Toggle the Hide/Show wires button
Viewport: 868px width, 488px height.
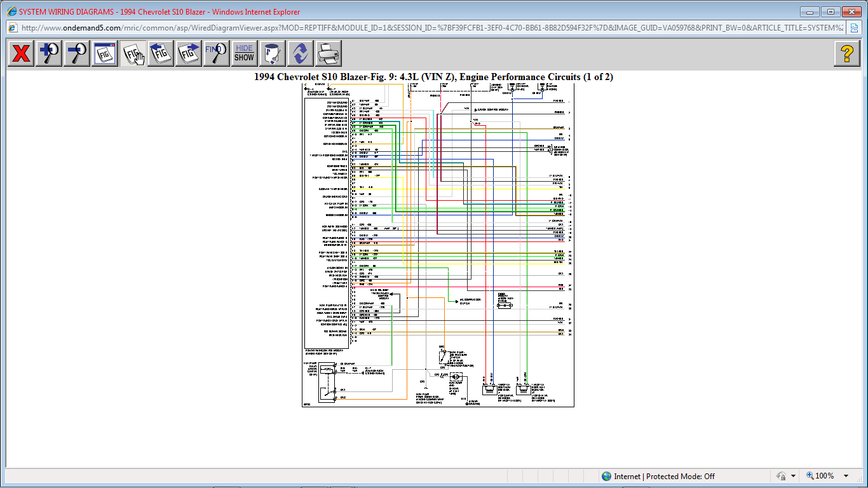[x=244, y=53]
